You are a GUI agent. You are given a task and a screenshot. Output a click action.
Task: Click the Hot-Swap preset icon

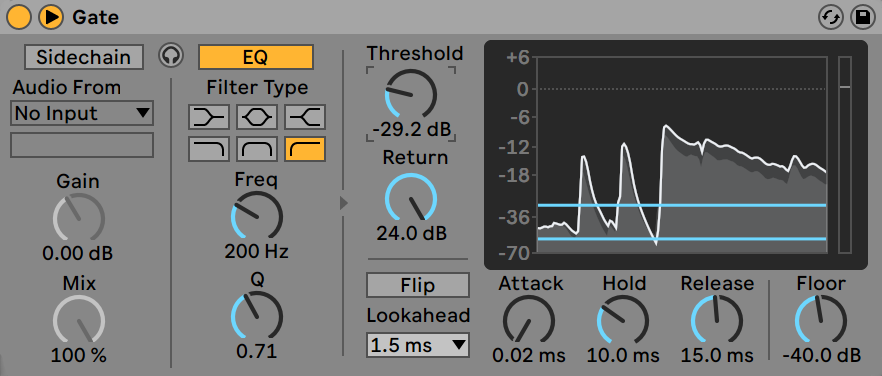click(830, 18)
